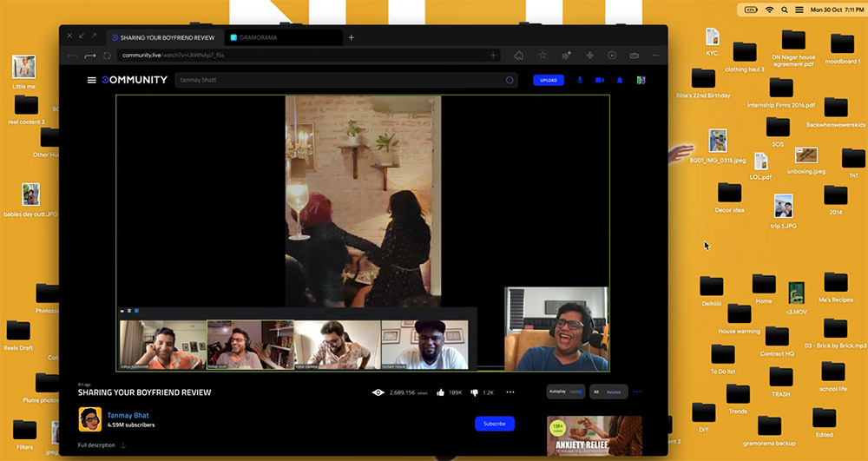Select the unboxing.jpeg file
Viewport: 868px width, 461px height.
(806, 160)
